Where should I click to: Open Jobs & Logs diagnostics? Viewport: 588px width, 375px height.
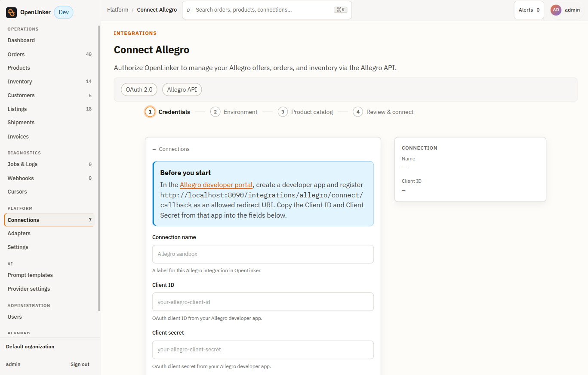click(x=49, y=164)
